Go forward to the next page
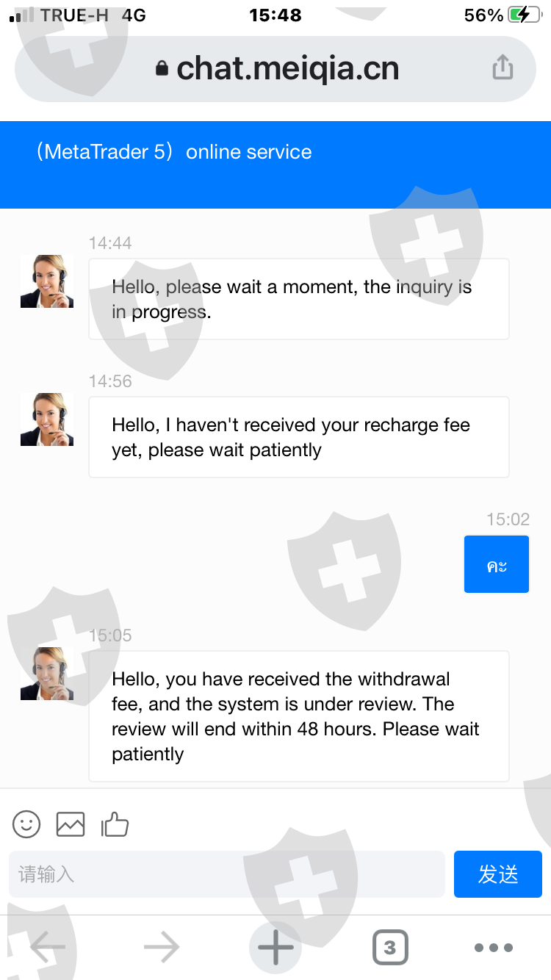 click(x=162, y=948)
